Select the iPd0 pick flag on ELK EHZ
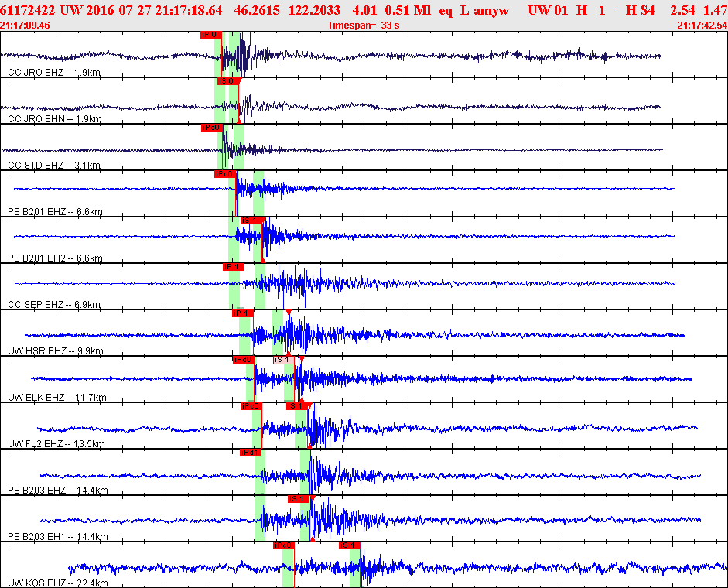 243,360
